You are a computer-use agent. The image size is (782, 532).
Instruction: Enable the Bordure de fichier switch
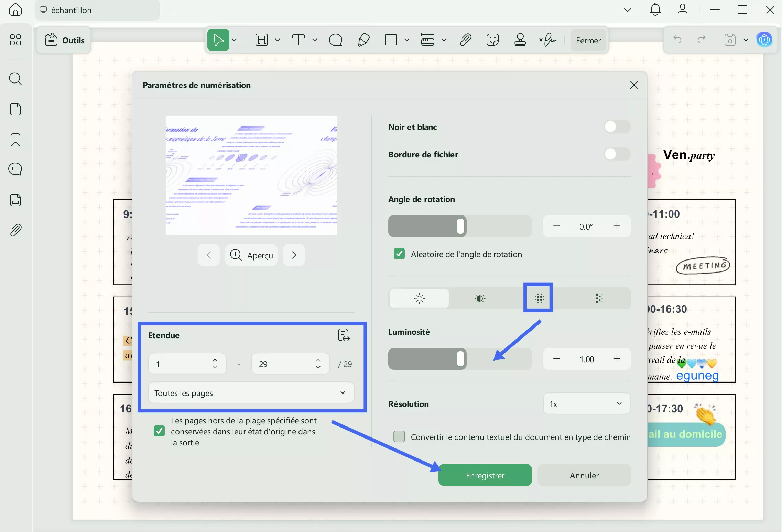tap(617, 154)
